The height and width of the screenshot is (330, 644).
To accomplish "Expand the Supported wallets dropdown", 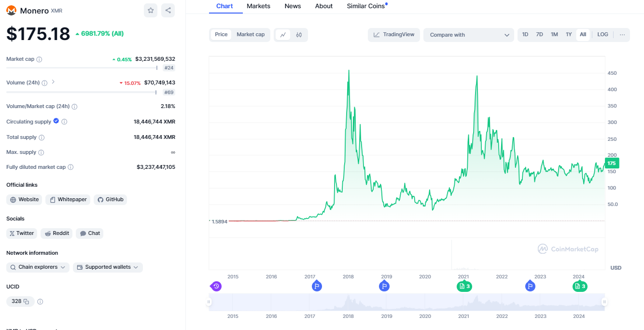I will click(108, 267).
